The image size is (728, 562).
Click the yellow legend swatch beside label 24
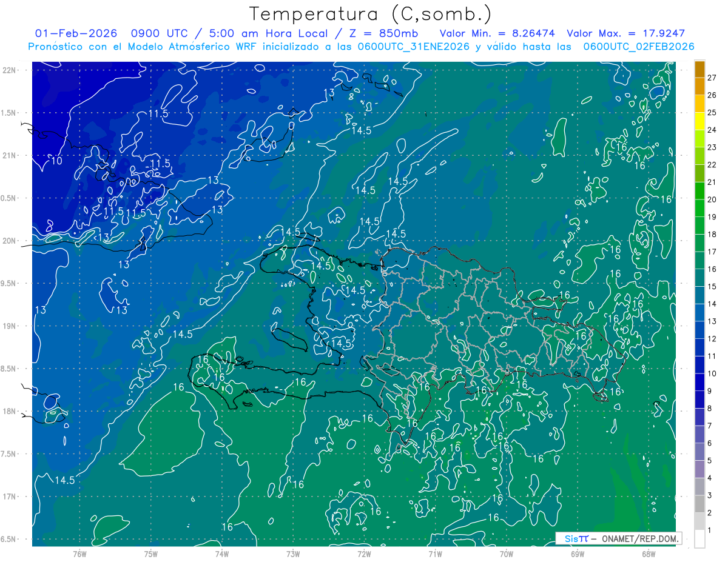click(x=699, y=122)
